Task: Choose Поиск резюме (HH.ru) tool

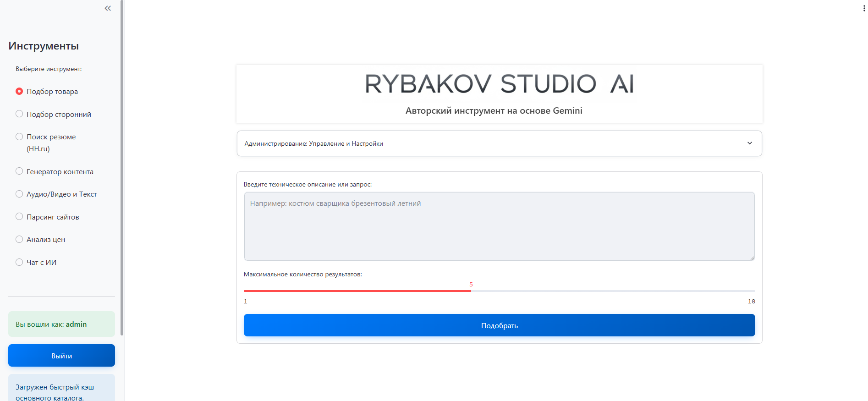Action: click(x=19, y=137)
